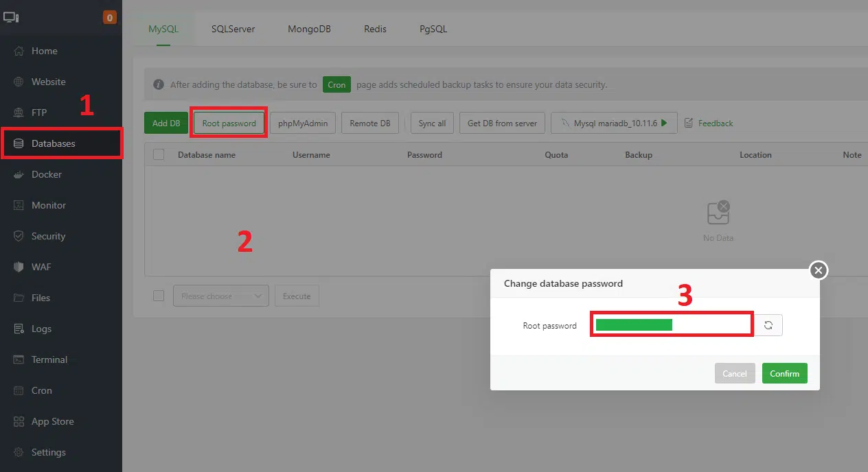This screenshot has height=472, width=868.
Task: Click the Mysql mariadb_10.11.6 button
Action: coord(614,123)
